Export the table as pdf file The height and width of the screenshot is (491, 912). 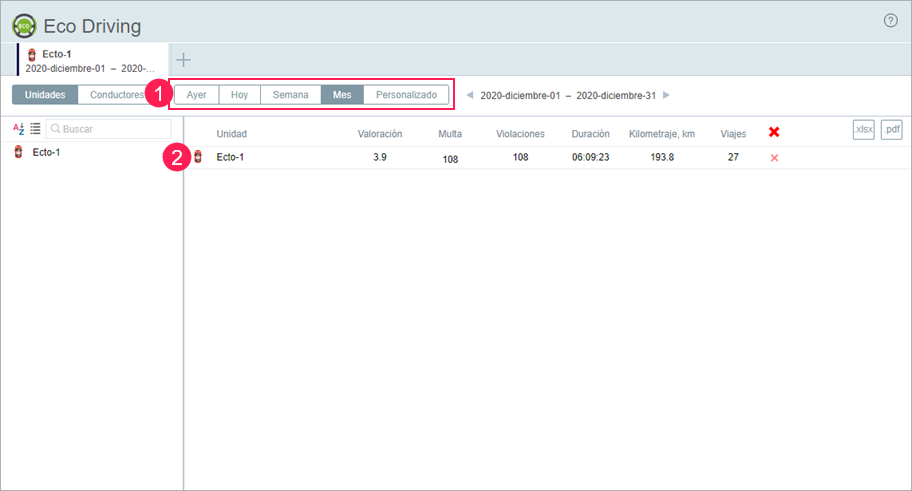(891, 130)
